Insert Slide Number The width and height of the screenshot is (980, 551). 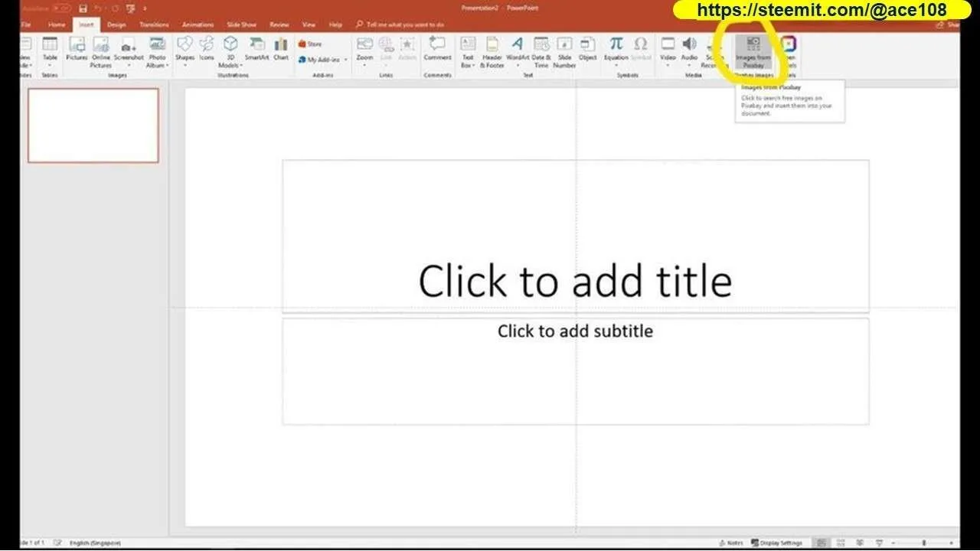tap(564, 52)
